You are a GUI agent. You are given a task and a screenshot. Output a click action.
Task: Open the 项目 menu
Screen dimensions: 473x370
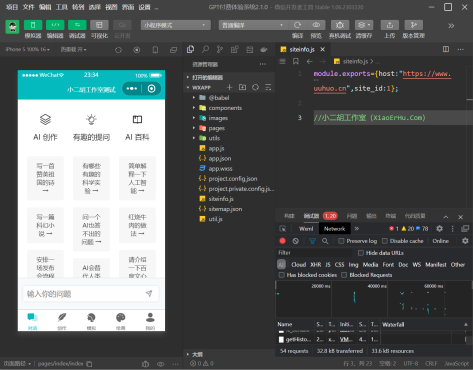click(x=12, y=7)
